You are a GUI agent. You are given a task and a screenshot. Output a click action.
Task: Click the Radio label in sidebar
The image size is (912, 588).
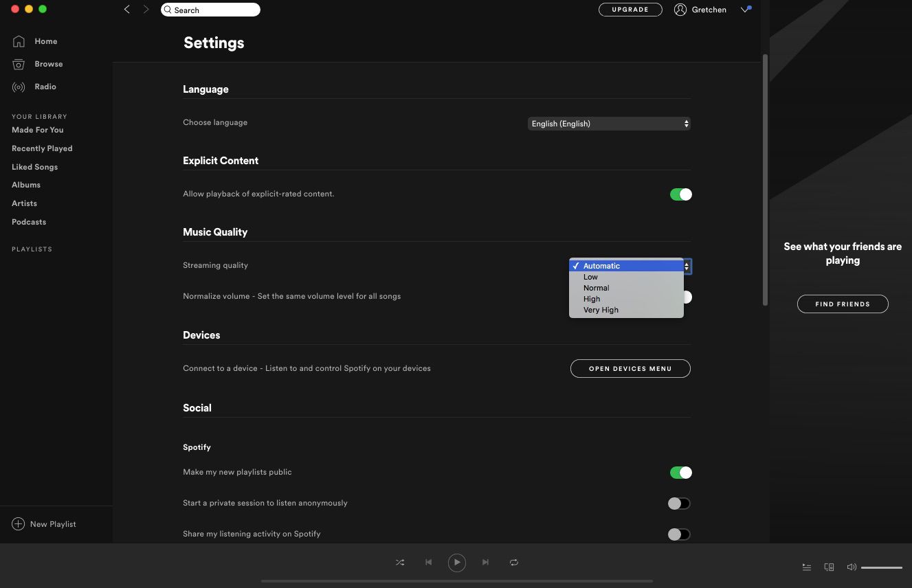pyautogui.click(x=45, y=87)
